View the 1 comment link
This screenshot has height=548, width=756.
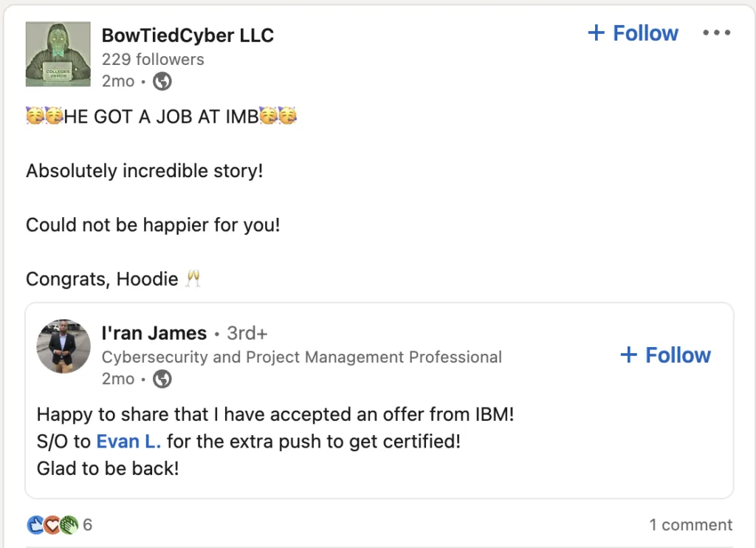(690, 525)
